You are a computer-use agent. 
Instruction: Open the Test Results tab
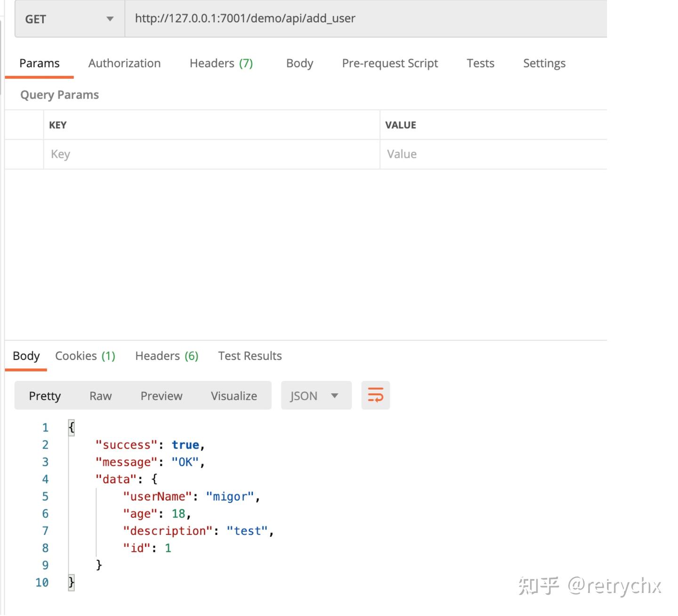point(250,356)
